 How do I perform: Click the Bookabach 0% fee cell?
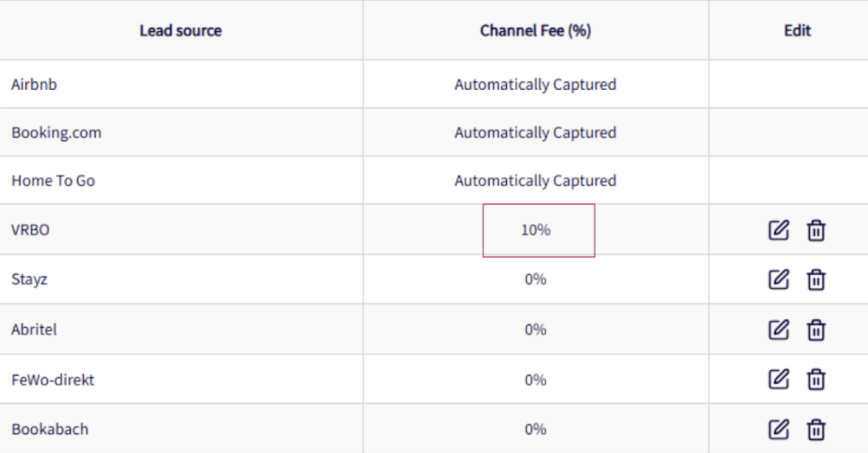click(535, 429)
